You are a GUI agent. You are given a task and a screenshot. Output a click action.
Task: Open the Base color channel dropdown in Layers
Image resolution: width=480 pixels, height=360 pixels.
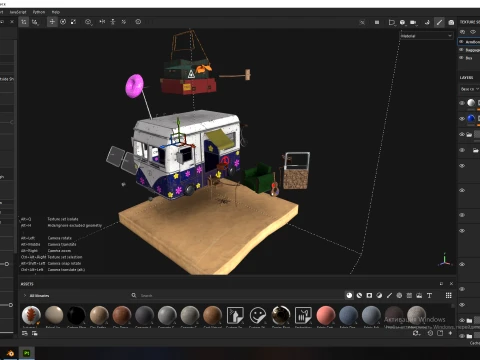pos(469,89)
